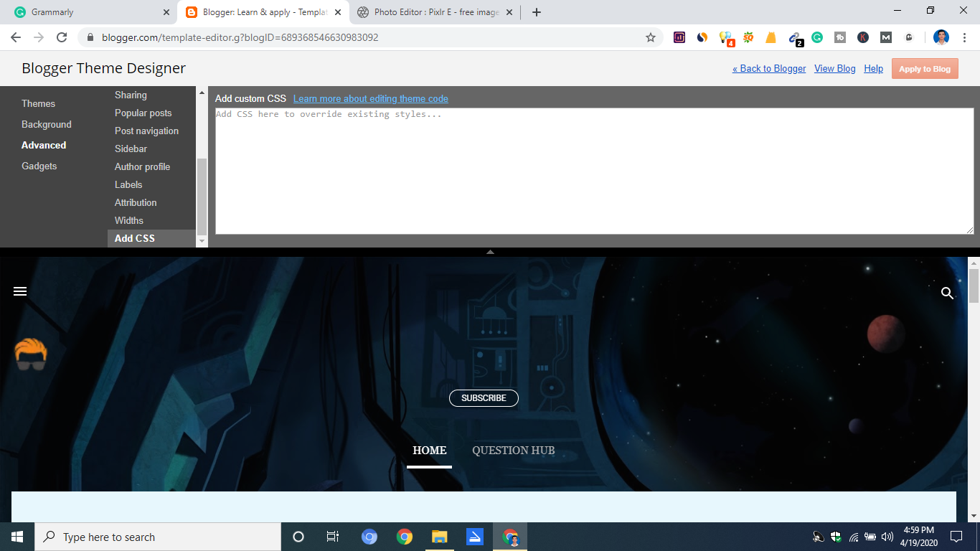980x551 pixels.
Task: Open the Author profile settings item
Action: coord(142,166)
